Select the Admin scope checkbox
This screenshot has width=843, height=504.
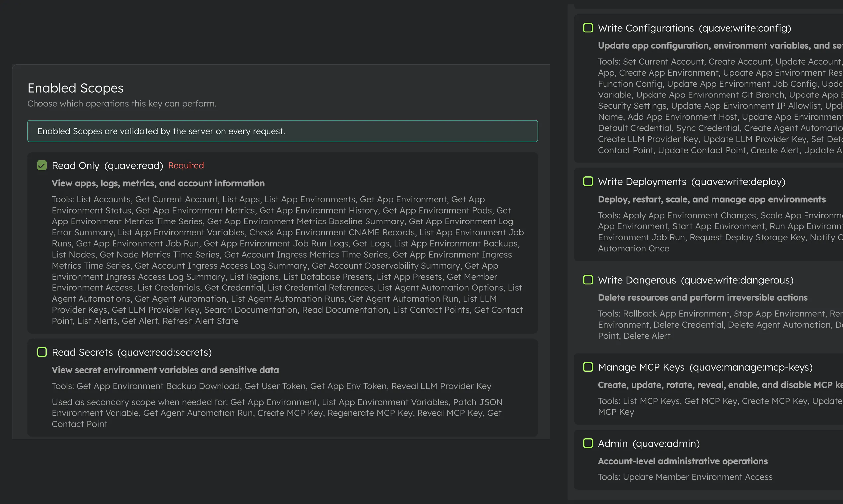tap(588, 443)
